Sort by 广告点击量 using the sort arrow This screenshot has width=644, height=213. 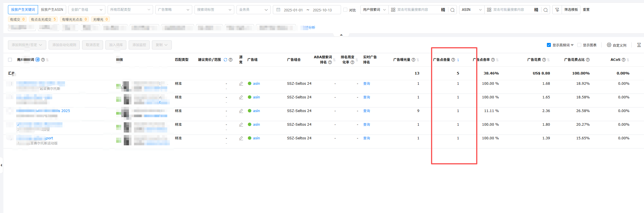[458, 60]
